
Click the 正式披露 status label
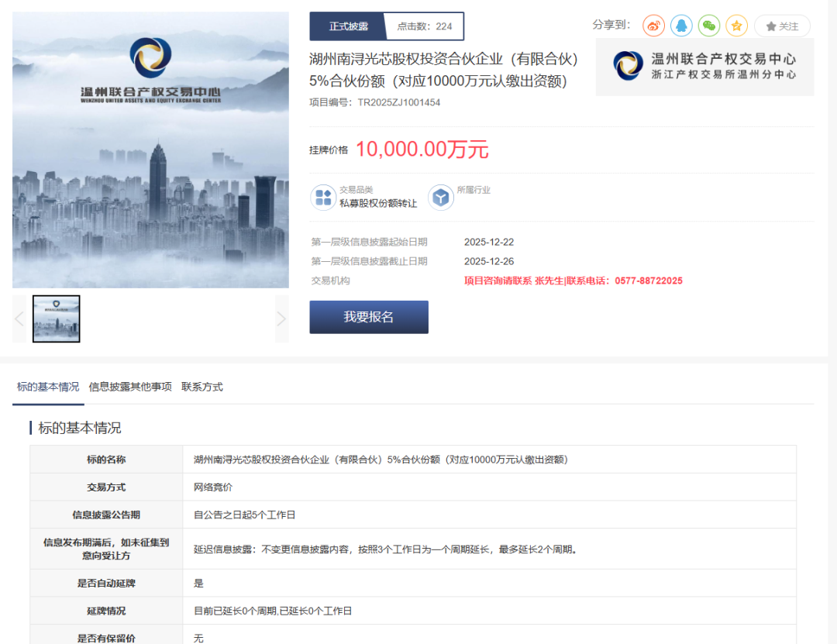click(348, 26)
